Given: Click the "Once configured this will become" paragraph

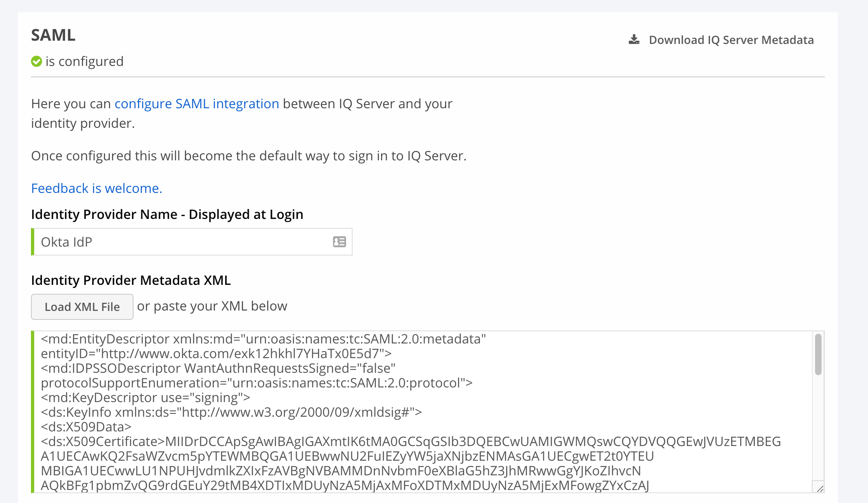Looking at the screenshot, I should [x=248, y=156].
